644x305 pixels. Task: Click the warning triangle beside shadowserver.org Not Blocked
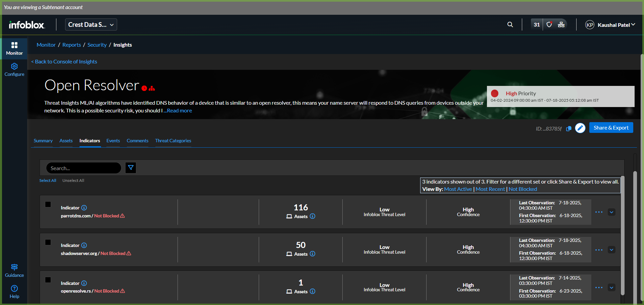[129, 253]
